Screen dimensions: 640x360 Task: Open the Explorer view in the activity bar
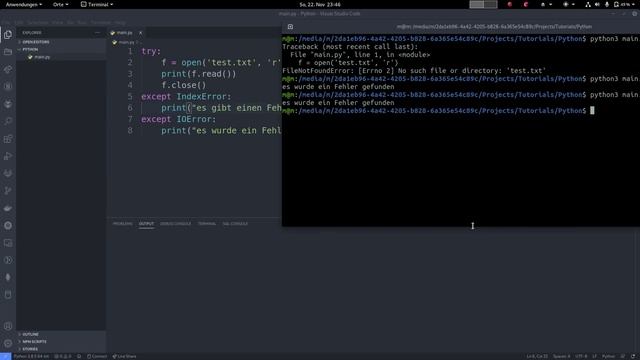8,35
